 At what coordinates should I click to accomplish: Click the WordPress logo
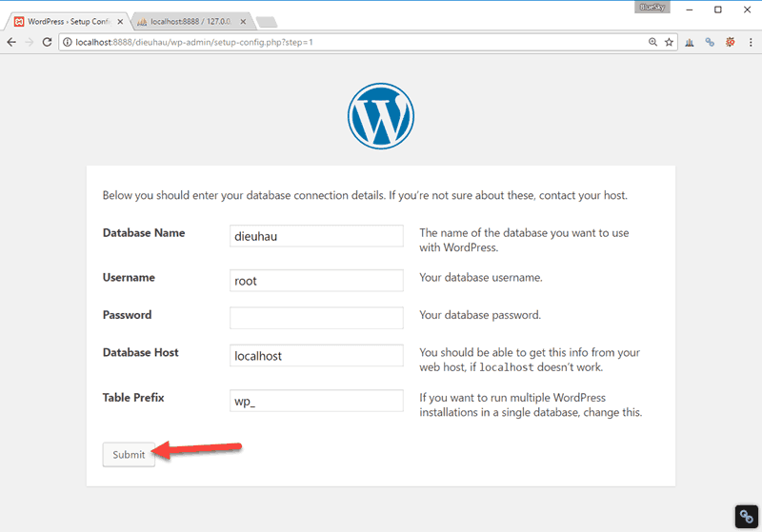coord(380,116)
